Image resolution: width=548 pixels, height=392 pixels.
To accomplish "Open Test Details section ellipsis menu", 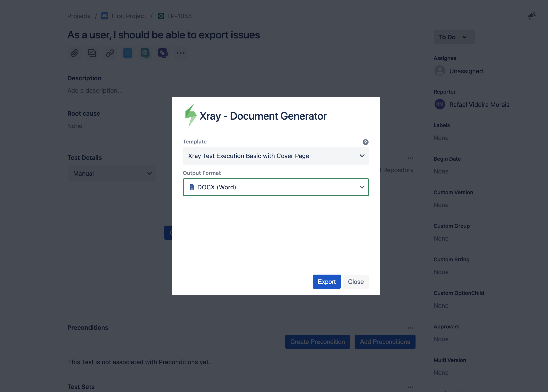I will [410, 158].
